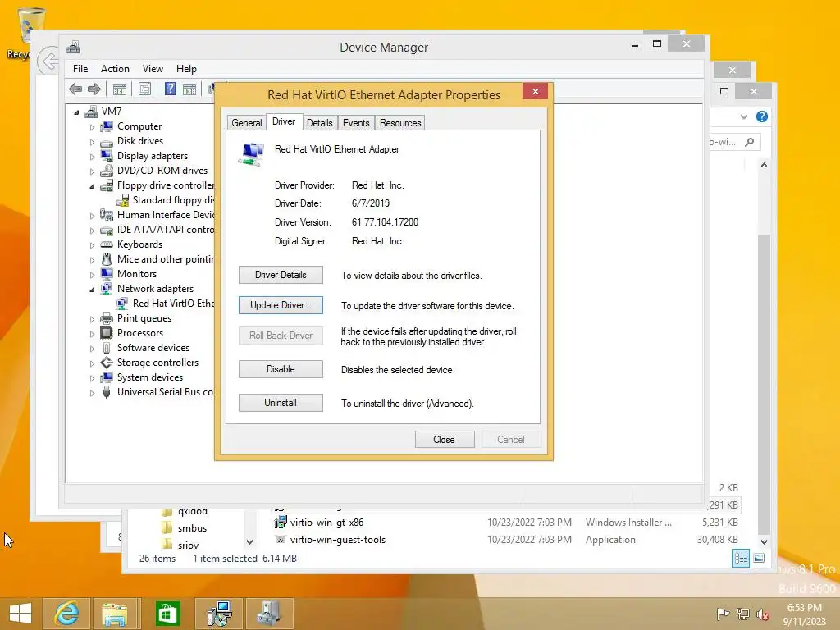Switch Explorer to details view icon

click(x=741, y=559)
